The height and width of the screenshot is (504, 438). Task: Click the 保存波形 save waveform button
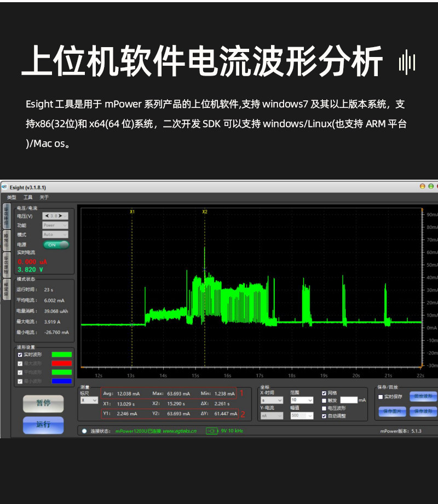[x=423, y=411]
